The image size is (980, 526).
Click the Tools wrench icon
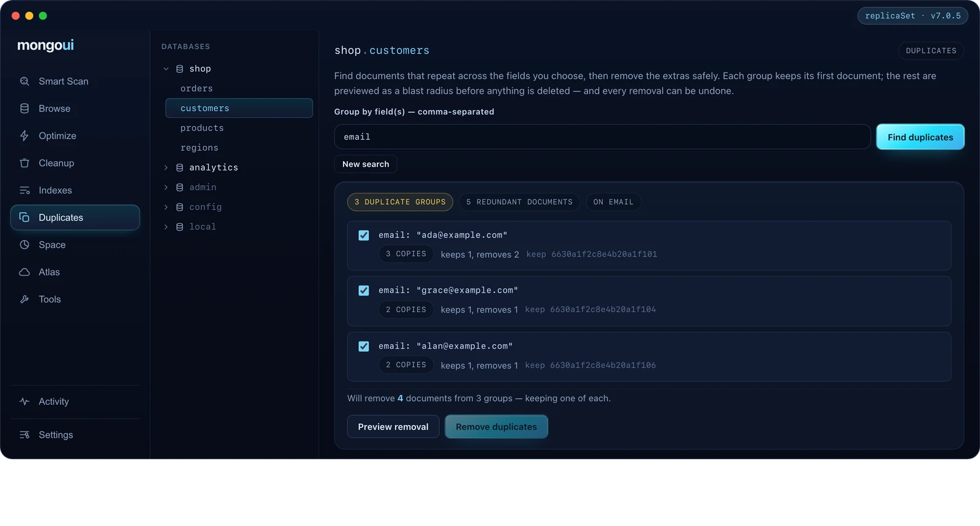point(24,299)
